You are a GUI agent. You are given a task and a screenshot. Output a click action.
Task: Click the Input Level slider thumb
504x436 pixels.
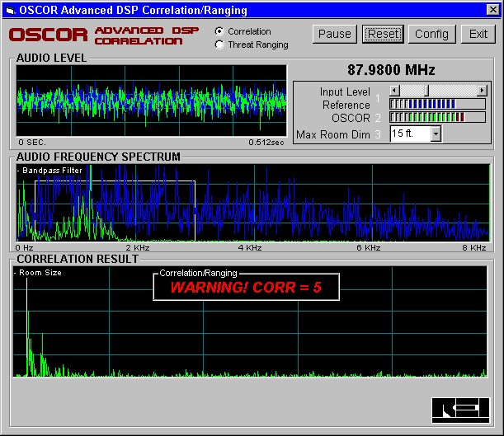[x=426, y=91]
